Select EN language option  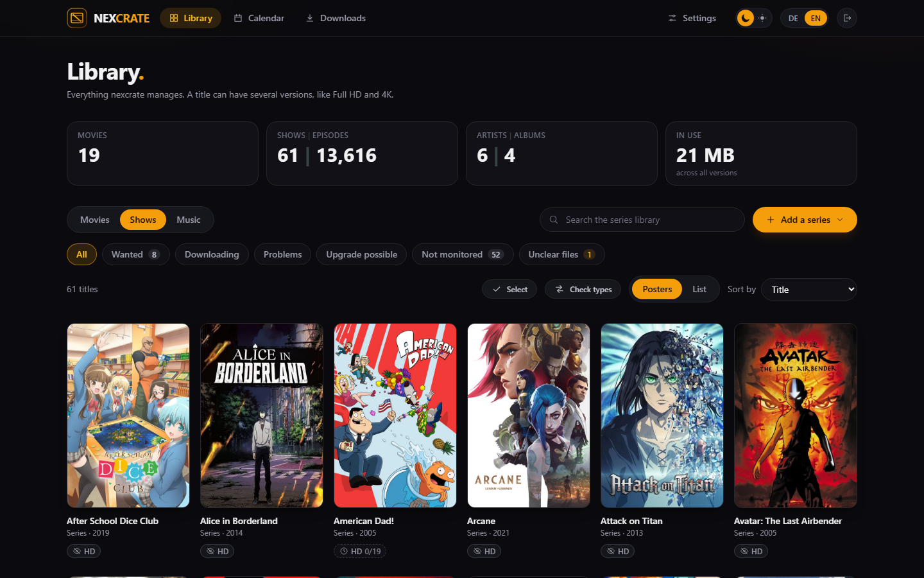click(x=816, y=18)
